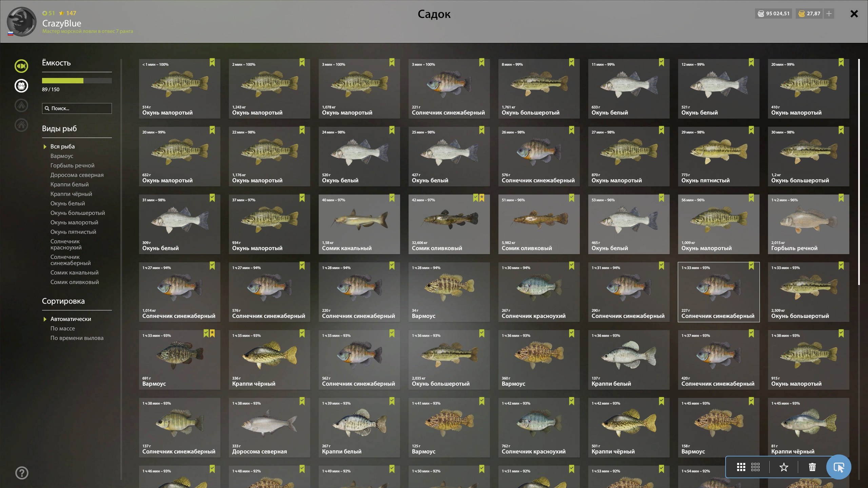The image size is (868, 488).
Task: Select Автоматически sorting option
Action: point(71,319)
